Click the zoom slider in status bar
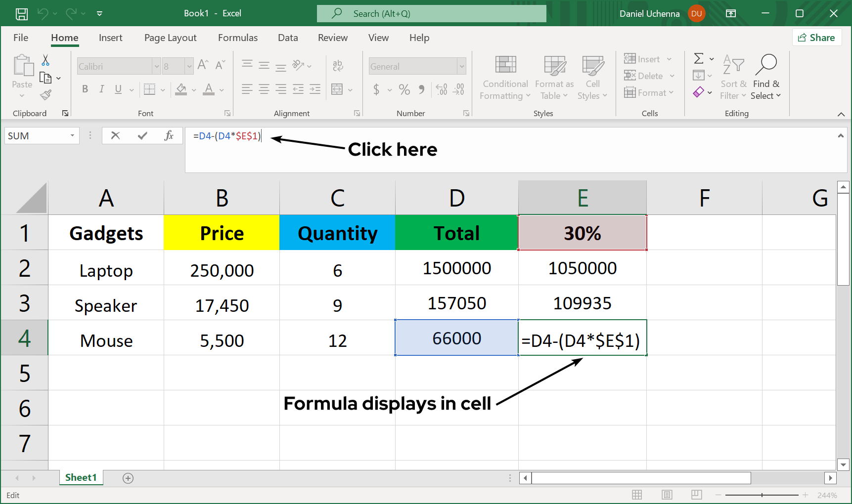This screenshot has height=504, width=852. tap(762, 495)
